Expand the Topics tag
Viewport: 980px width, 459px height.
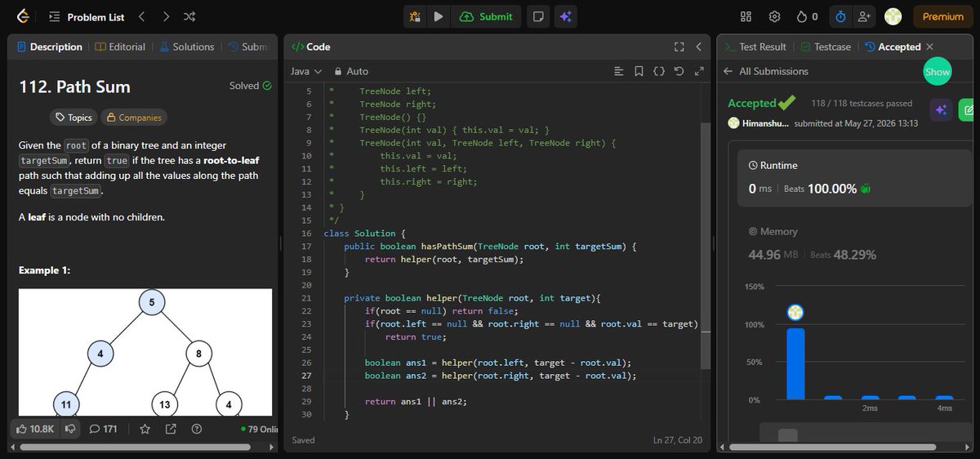click(73, 118)
